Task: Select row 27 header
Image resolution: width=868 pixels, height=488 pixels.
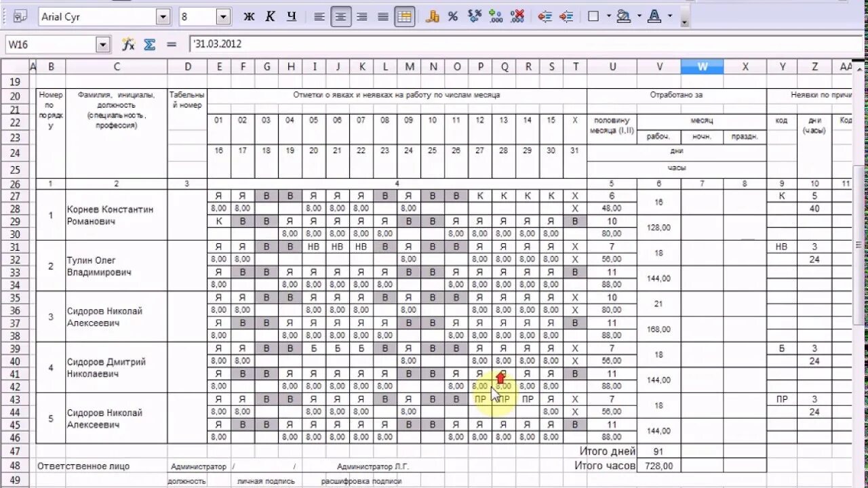Action: coord(14,197)
